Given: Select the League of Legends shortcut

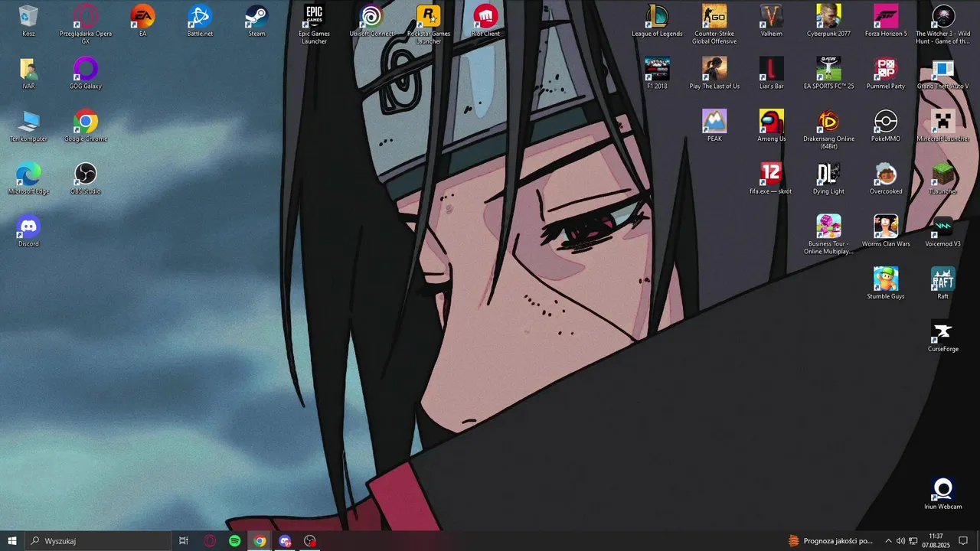Looking at the screenshot, I should 657,21.
